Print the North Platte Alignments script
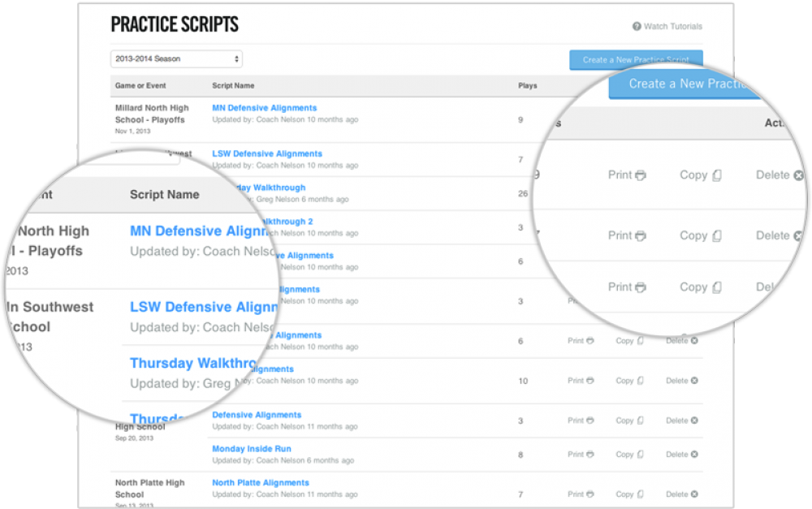Screen dimensions: 812x509 click(x=581, y=494)
